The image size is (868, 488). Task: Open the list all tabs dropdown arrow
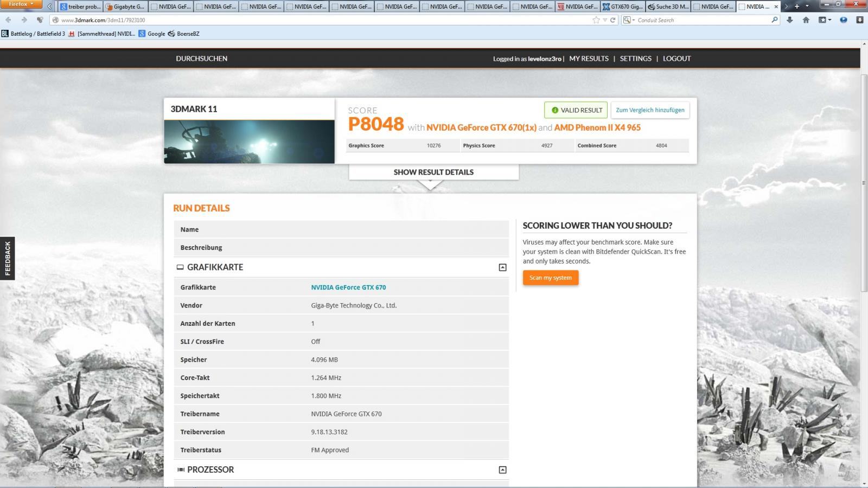point(807,7)
